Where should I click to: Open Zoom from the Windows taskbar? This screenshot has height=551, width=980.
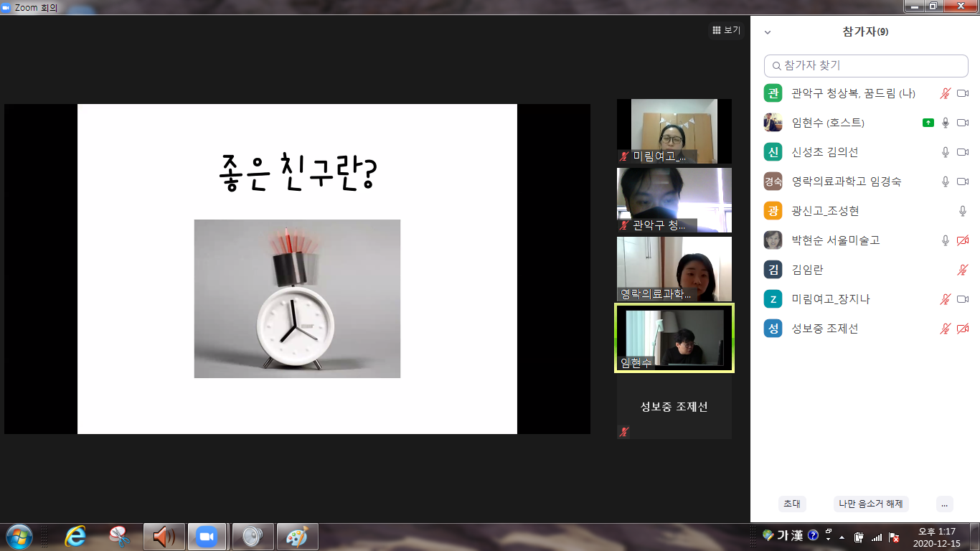[207, 537]
